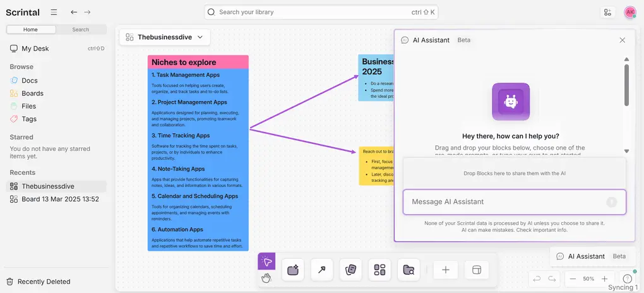Viewport: 644px width, 293px height.
Task: Click the zoom in plus button
Action: coord(604,278)
